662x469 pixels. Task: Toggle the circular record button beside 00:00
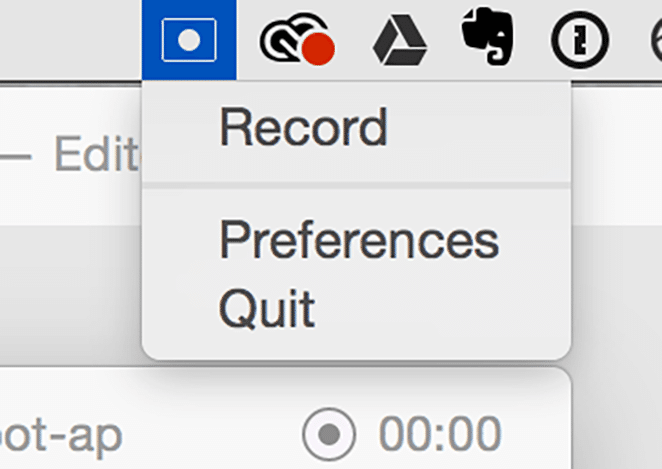coord(328,434)
